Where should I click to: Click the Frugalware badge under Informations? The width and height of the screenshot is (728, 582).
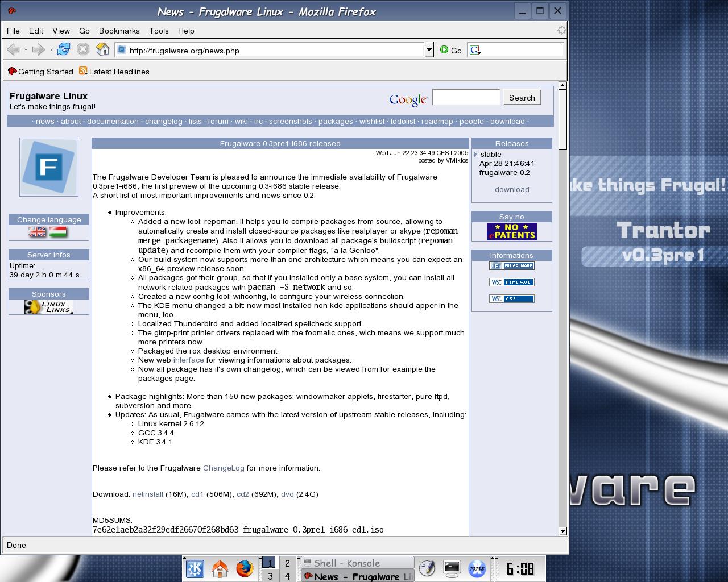point(512,265)
